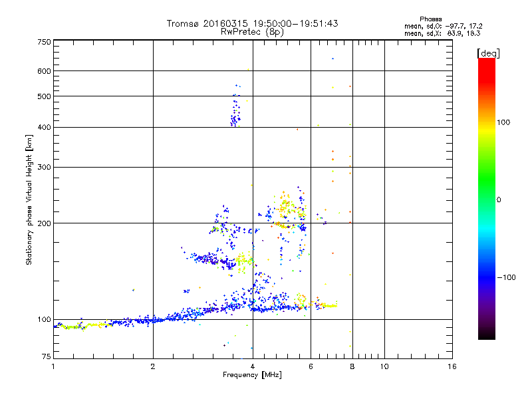Click the y-axis tick '300'
Viewport: 532px width, 399px height.
pos(44,168)
